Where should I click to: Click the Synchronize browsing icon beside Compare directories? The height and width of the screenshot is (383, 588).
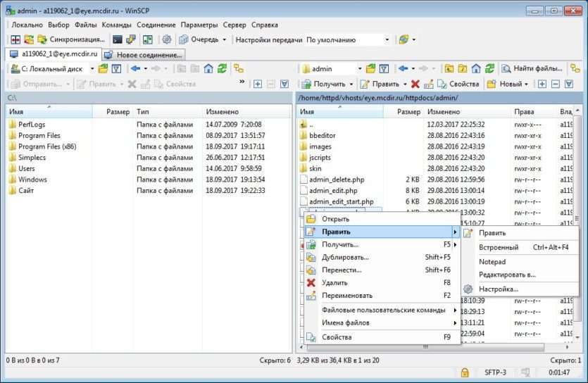coord(29,39)
